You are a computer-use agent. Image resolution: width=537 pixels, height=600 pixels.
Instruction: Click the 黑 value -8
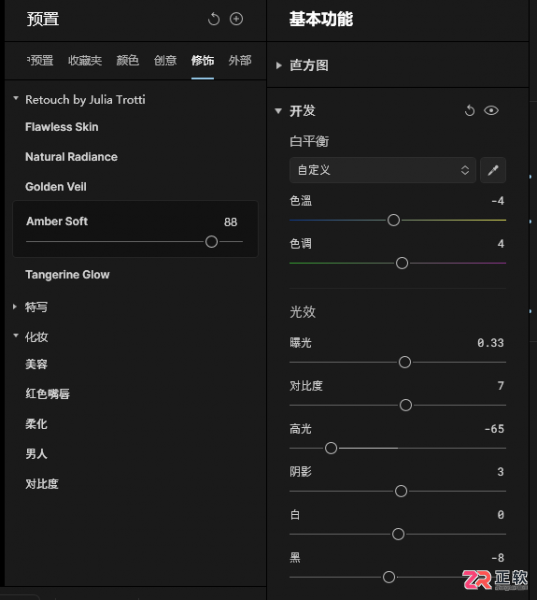coord(498,558)
